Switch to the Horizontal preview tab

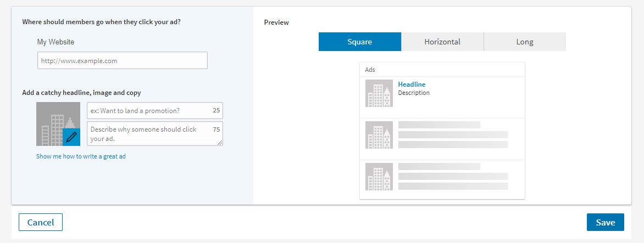click(x=442, y=42)
